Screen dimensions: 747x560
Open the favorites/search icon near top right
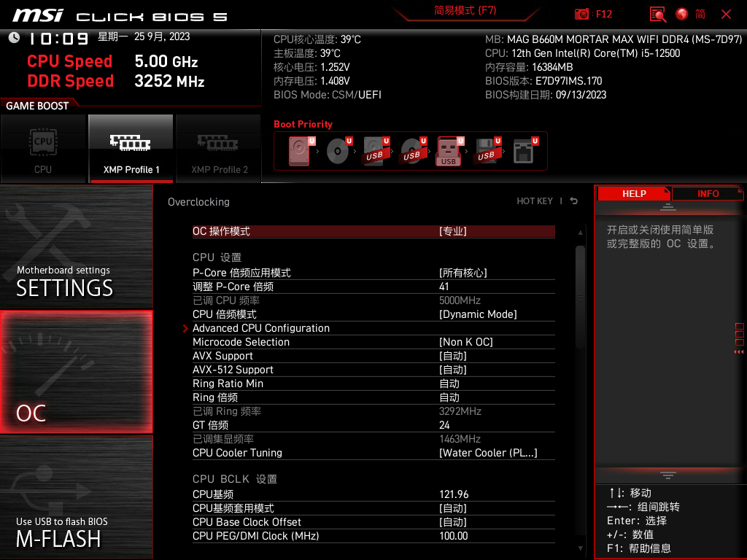(x=657, y=14)
